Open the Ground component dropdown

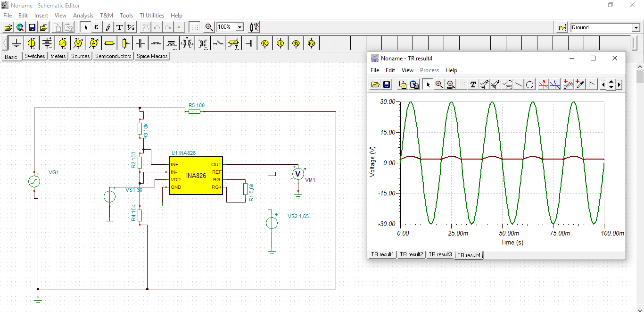tap(636, 27)
